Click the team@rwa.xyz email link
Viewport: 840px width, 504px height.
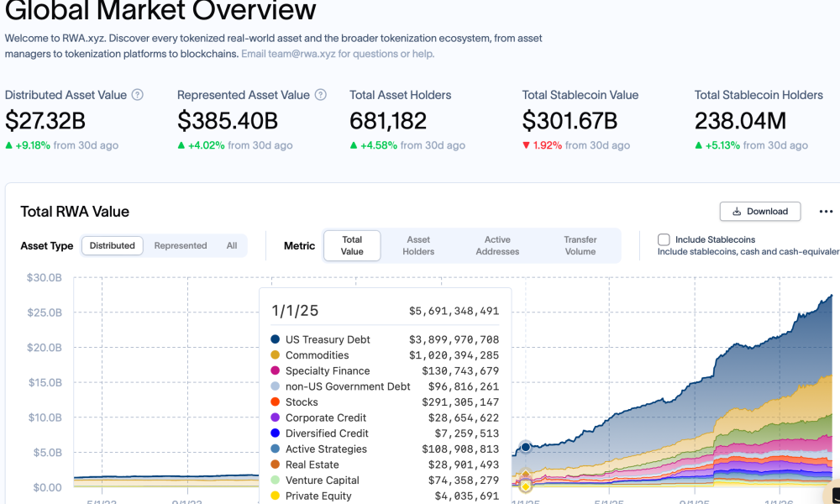pyautogui.click(x=288, y=54)
